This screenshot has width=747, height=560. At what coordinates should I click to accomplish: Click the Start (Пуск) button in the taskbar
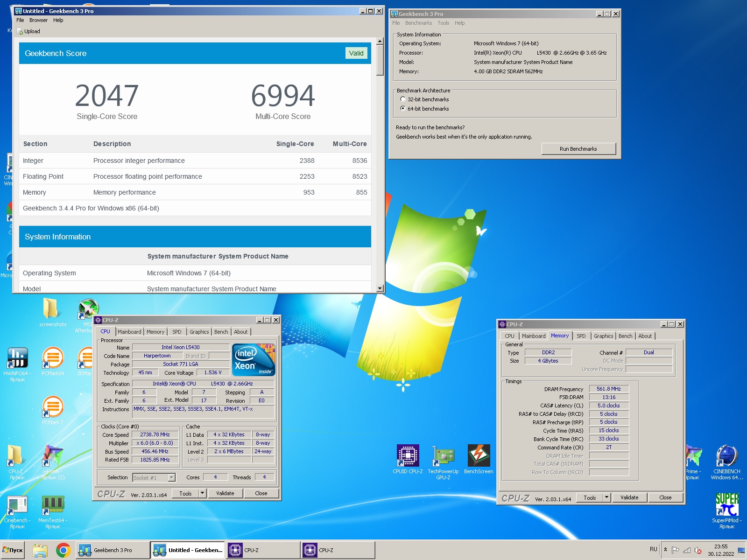click(x=13, y=550)
